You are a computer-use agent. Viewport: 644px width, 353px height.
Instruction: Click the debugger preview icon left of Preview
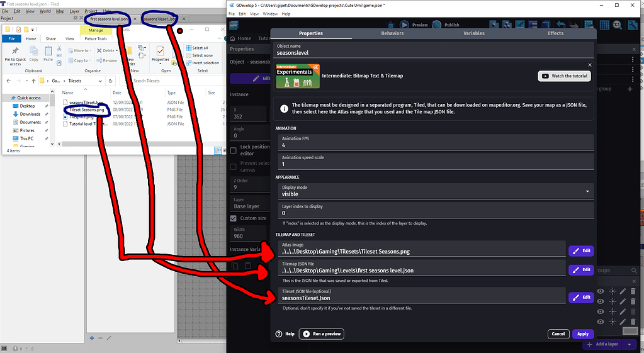pyautogui.click(x=390, y=25)
